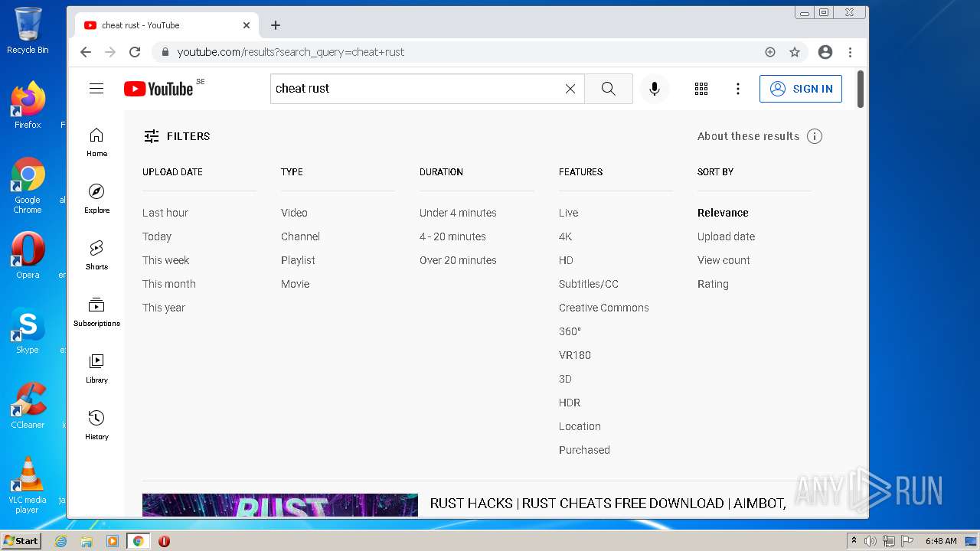This screenshot has width=980, height=551.
Task: Open the Library sidebar item
Action: point(96,369)
